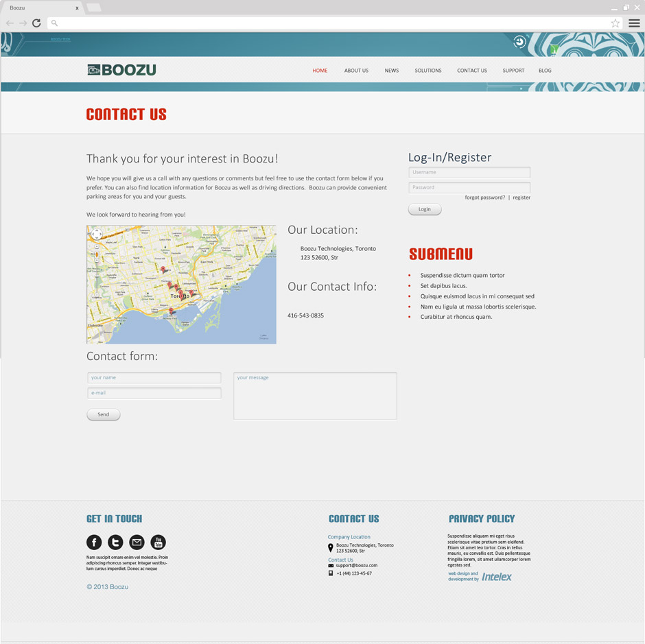Click the Password input field

click(469, 187)
